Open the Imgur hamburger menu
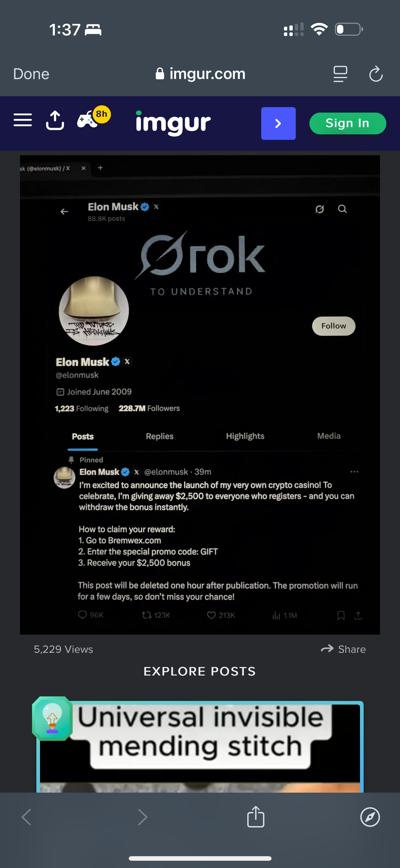This screenshot has height=868, width=400. click(23, 120)
